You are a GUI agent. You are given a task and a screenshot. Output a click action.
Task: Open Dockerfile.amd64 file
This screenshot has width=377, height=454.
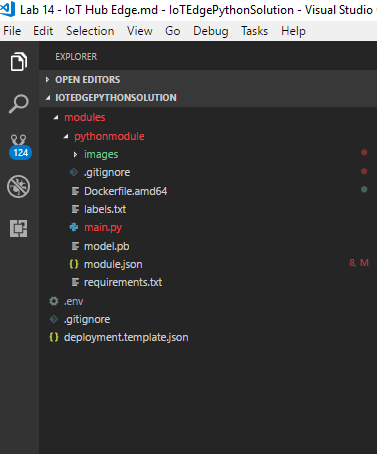pyautogui.click(x=126, y=191)
